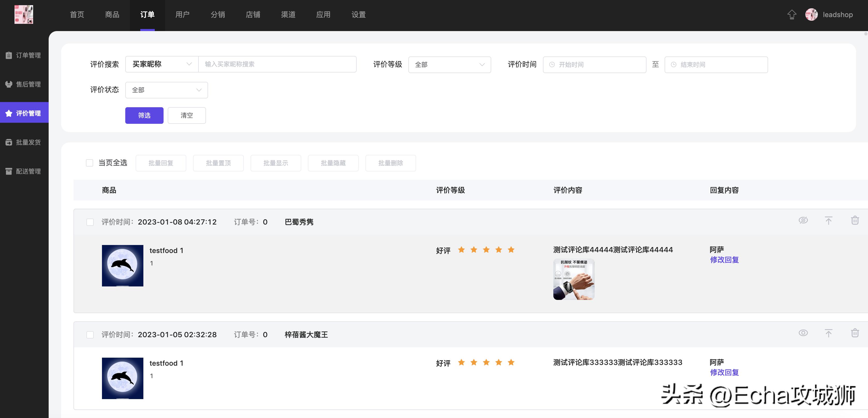Open the notification upload icon near leadshop

click(792, 15)
